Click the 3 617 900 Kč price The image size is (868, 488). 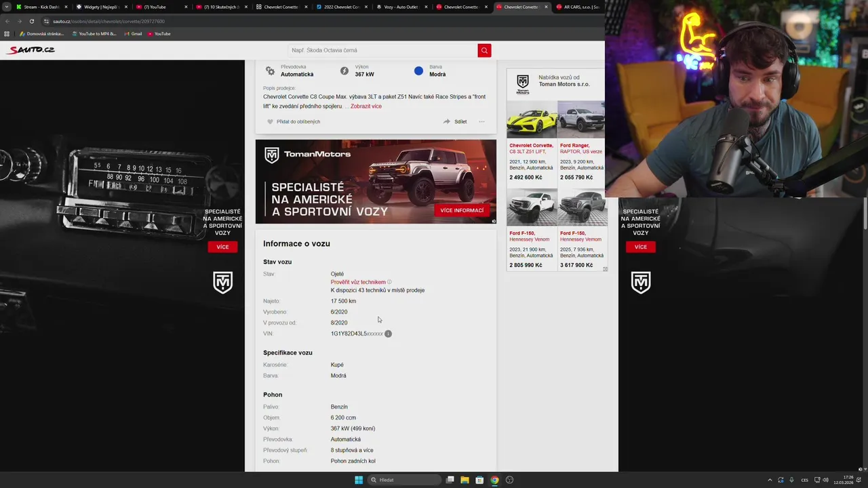point(576,265)
